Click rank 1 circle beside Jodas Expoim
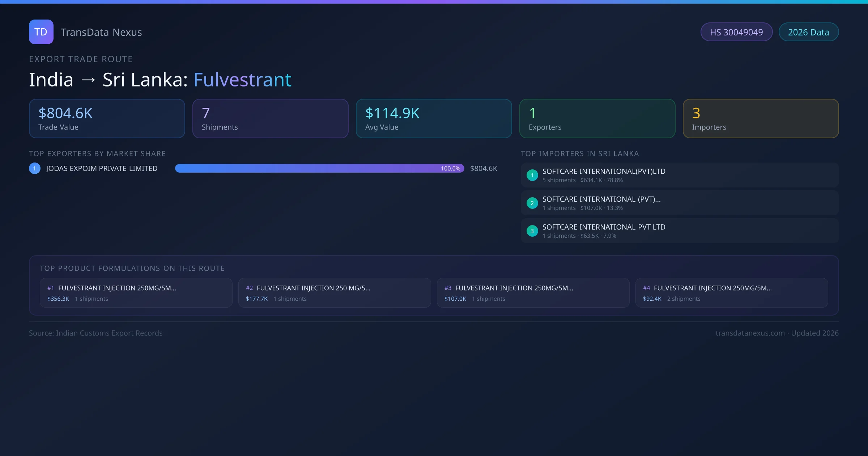 (35, 168)
